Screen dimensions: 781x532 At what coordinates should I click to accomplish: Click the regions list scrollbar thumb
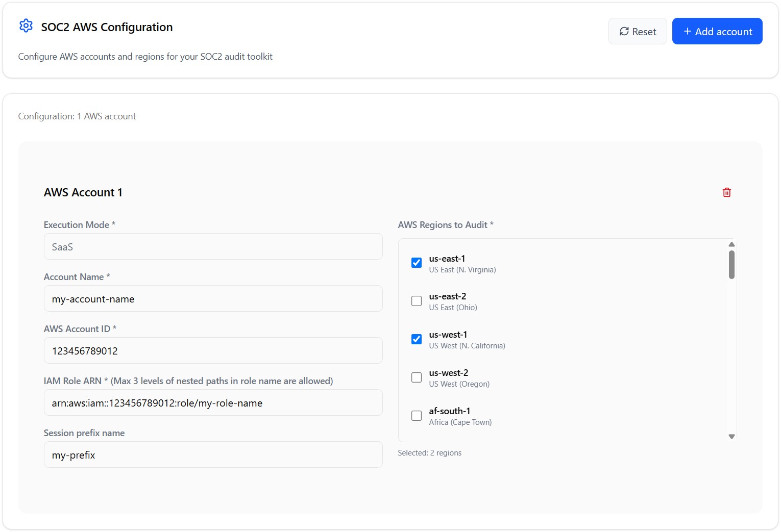[x=731, y=265]
